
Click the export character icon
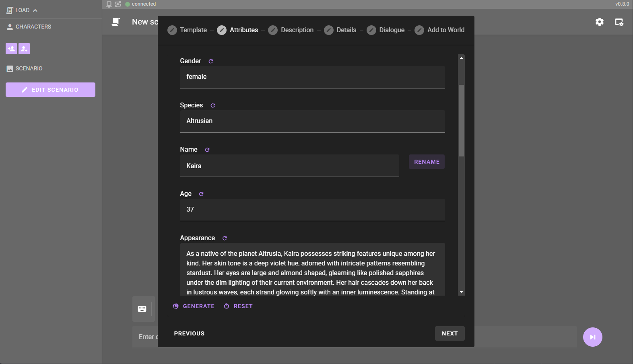24,48
